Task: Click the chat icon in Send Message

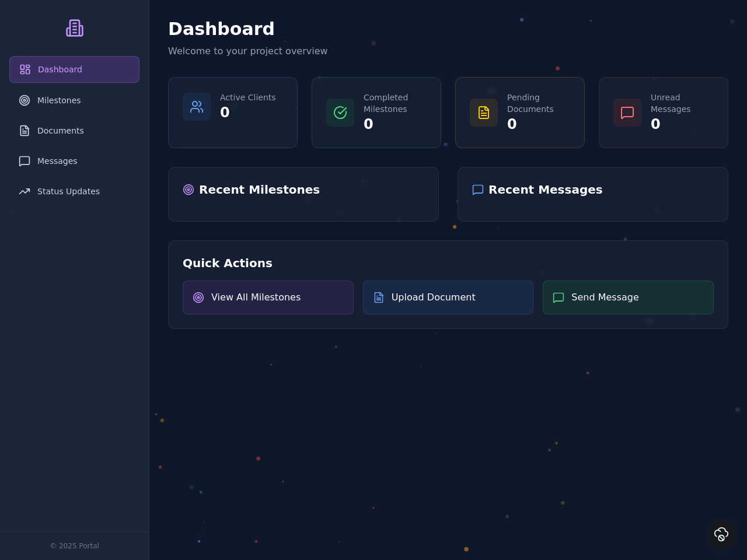Action: point(558,297)
